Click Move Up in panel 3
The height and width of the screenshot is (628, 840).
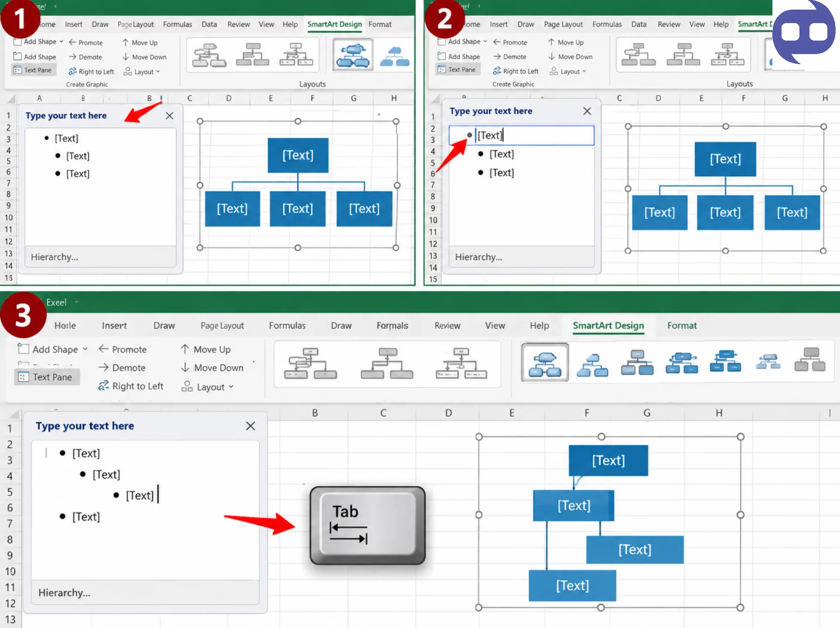coord(205,349)
